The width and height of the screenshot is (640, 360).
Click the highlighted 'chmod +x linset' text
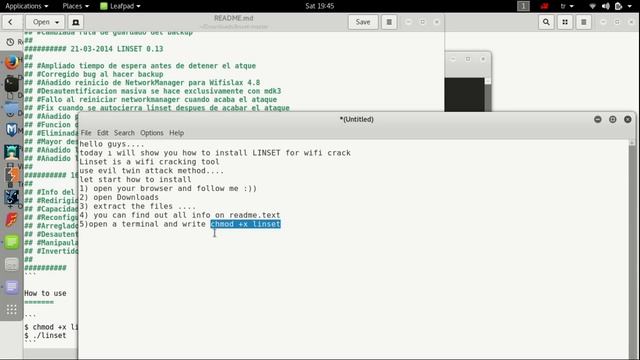(x=245, y=224)
